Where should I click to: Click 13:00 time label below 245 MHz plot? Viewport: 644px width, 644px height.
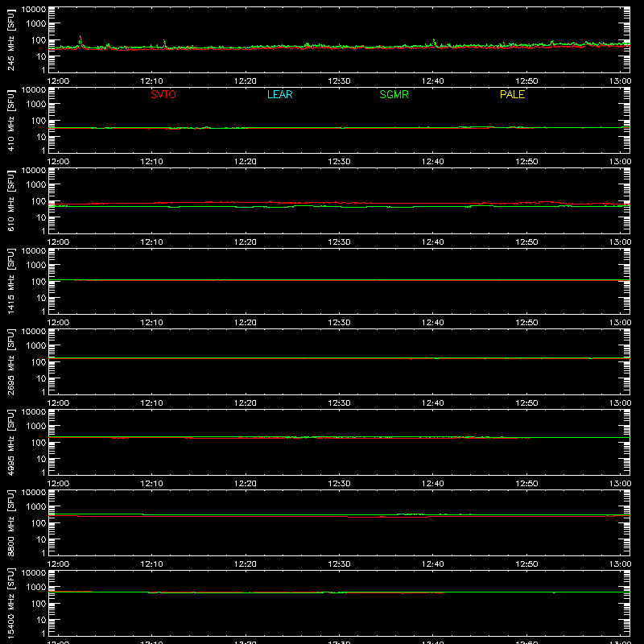(x=620, y=81)
